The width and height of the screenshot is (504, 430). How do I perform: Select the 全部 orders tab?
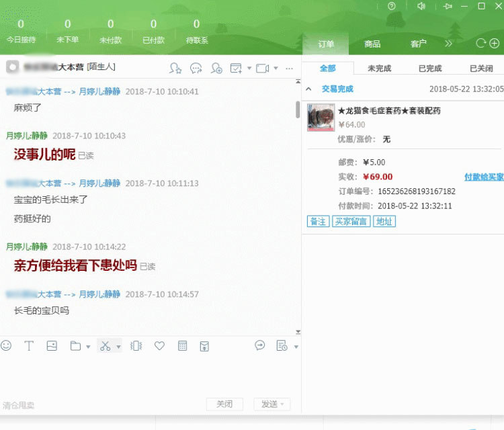[328, 69]
